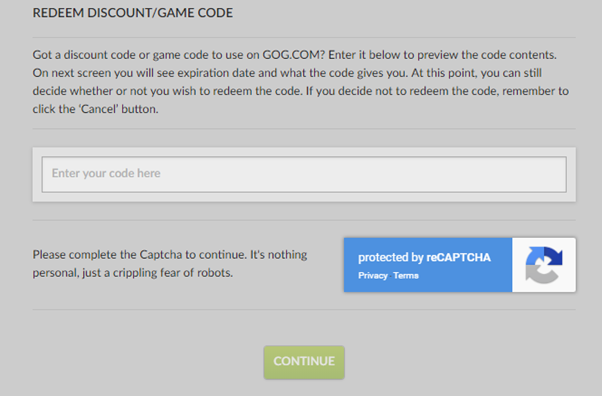
Task: Click the reCAPTCHA arrows logo icon
Action: tap(544, 265)
